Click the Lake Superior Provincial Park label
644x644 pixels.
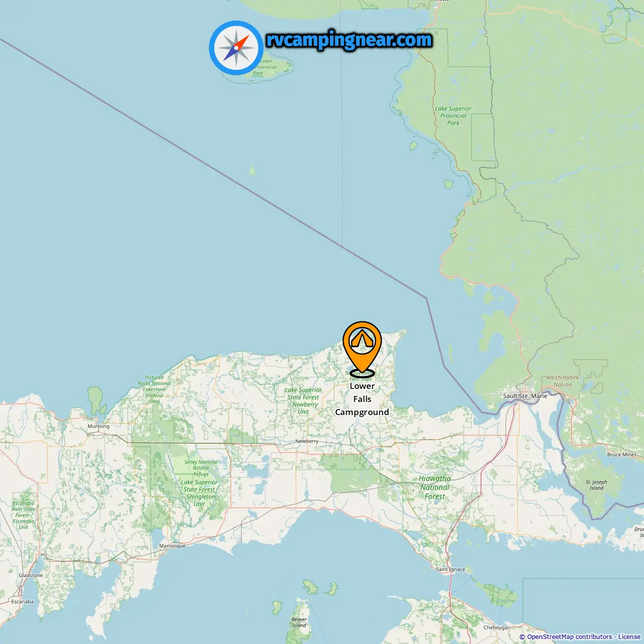(x=453, y=116)
